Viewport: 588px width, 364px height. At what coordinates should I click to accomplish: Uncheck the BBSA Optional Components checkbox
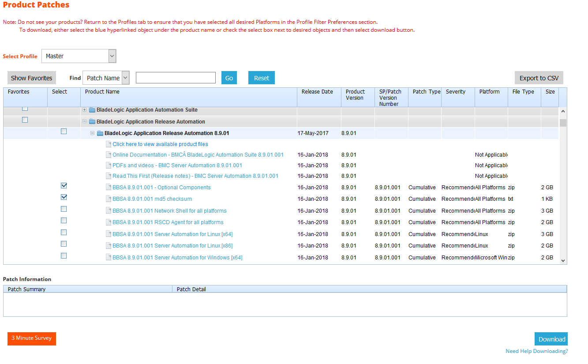pos(64,186)
